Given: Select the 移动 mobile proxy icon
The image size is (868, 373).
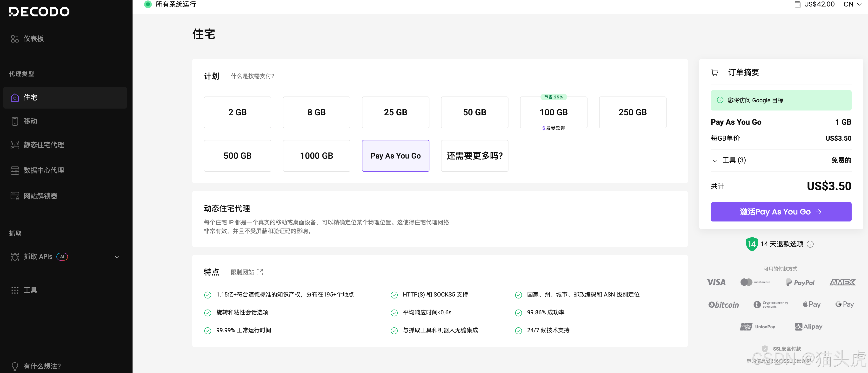Looking at the screenshot, I should pyautogui.click(x=15, y=121).
